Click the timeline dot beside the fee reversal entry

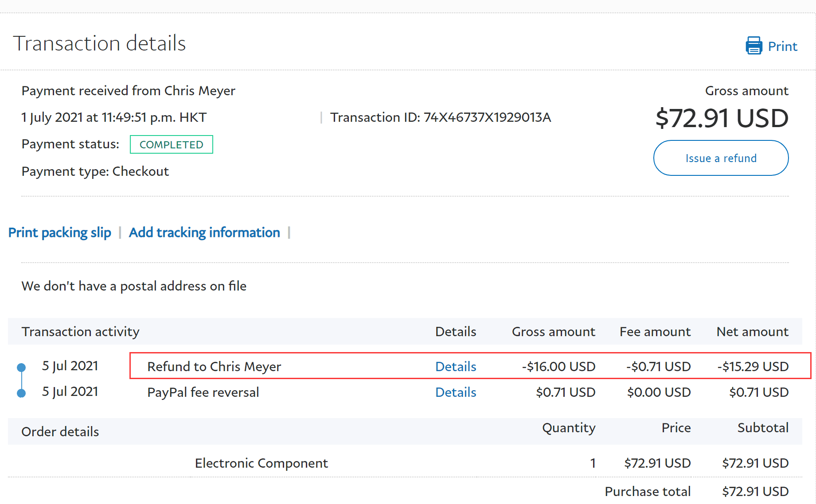pos(21,393)
